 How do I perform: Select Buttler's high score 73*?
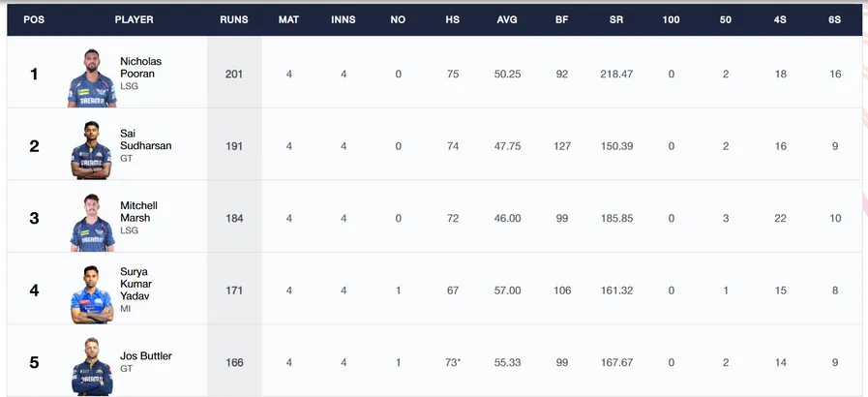(x=453, y=363)
